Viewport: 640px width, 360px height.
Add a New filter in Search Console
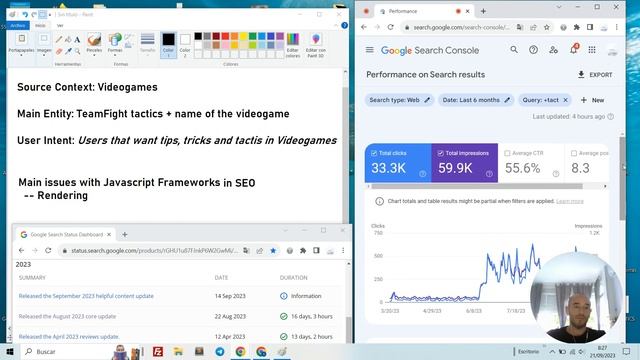point(592,100)
